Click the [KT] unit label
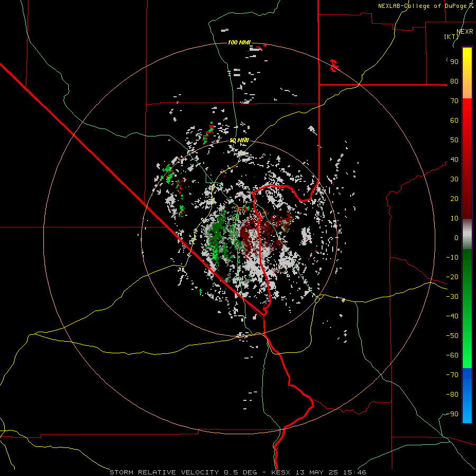The image size is (476, 476). pyautogui.click(x=452, y=36)
